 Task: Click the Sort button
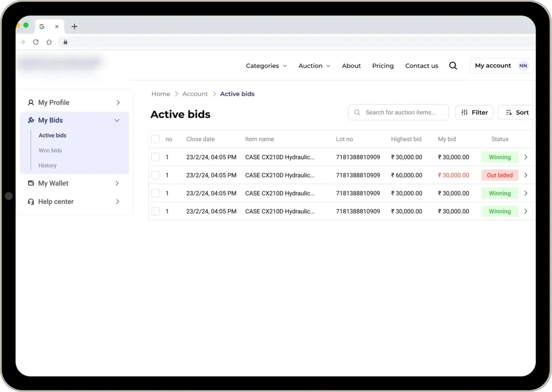pos(517,112)
